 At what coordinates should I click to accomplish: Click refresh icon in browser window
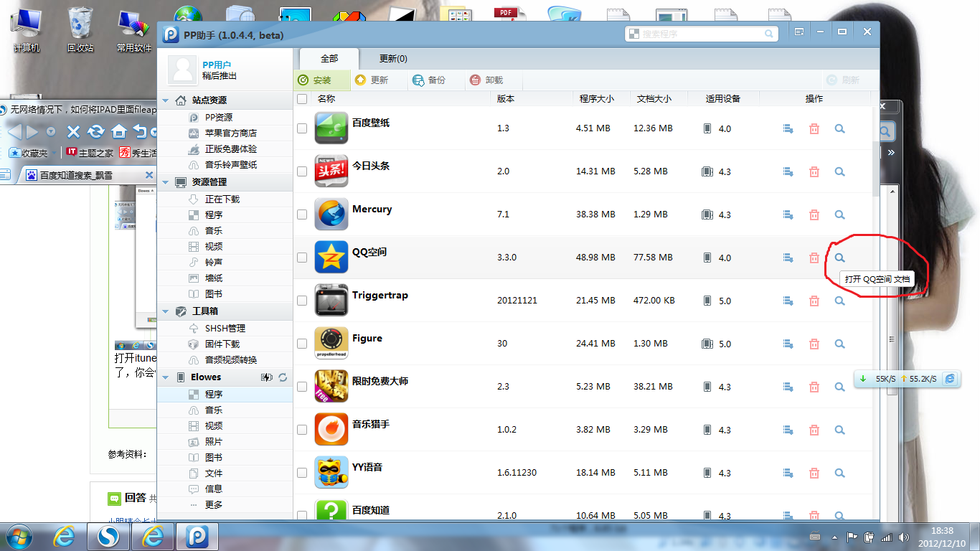(96, 132)
